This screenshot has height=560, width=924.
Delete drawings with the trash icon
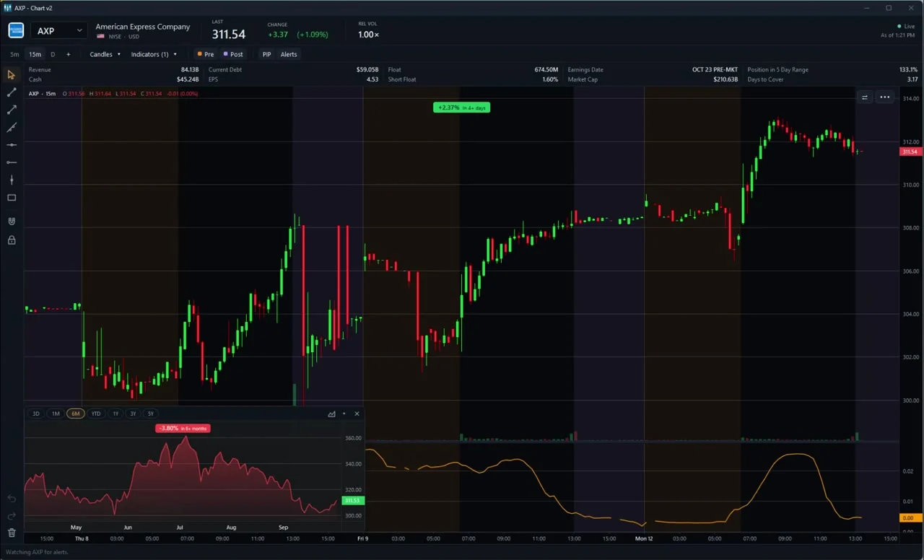[12, 533]
